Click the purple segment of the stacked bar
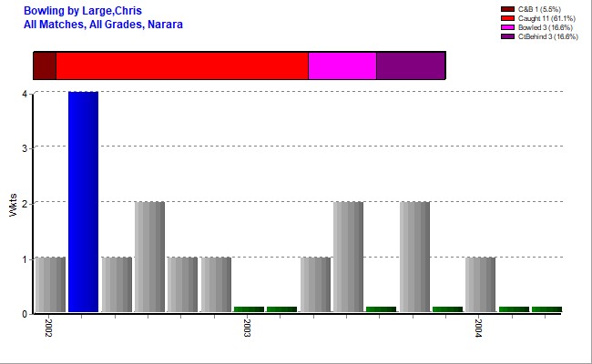592x364 pixels. [410, 66]
